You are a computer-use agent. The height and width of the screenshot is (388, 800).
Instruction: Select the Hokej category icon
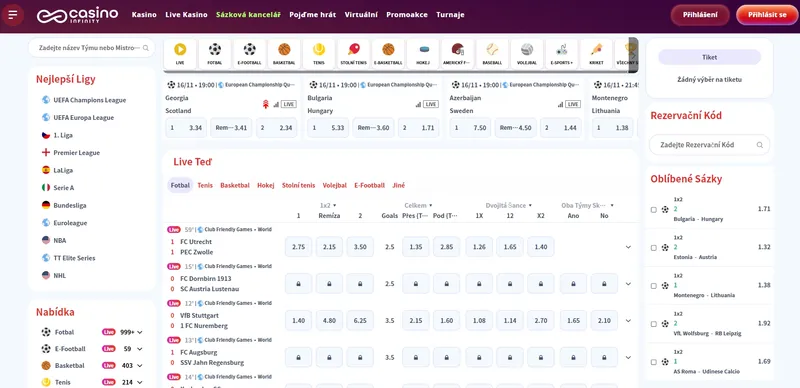point(423,54)
